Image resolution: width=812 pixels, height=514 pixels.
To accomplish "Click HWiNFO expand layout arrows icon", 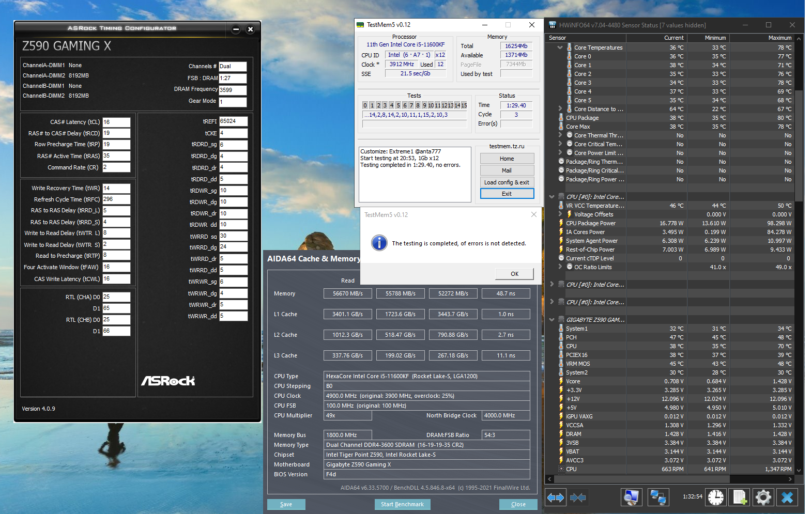I will coord(556,497).
